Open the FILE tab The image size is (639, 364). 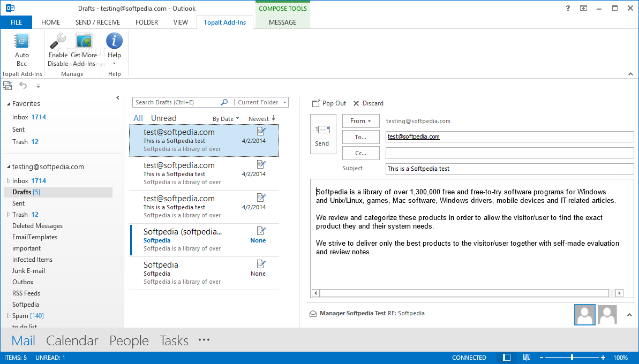coord(16,22)
